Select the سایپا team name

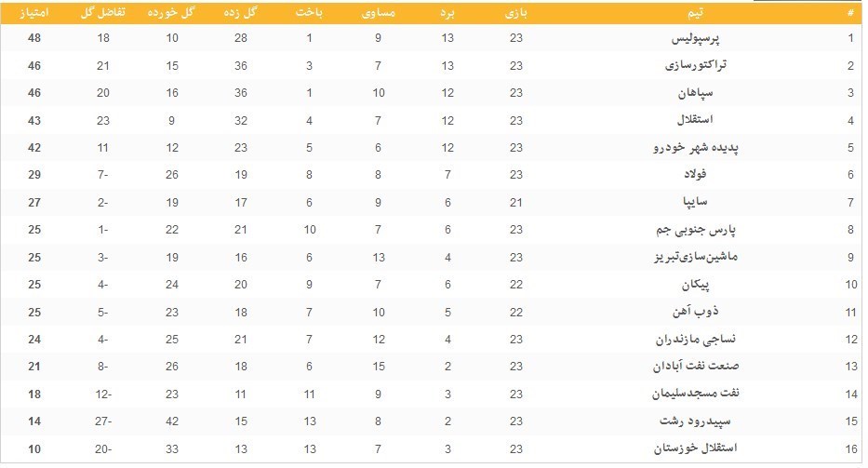pos(705,203)
